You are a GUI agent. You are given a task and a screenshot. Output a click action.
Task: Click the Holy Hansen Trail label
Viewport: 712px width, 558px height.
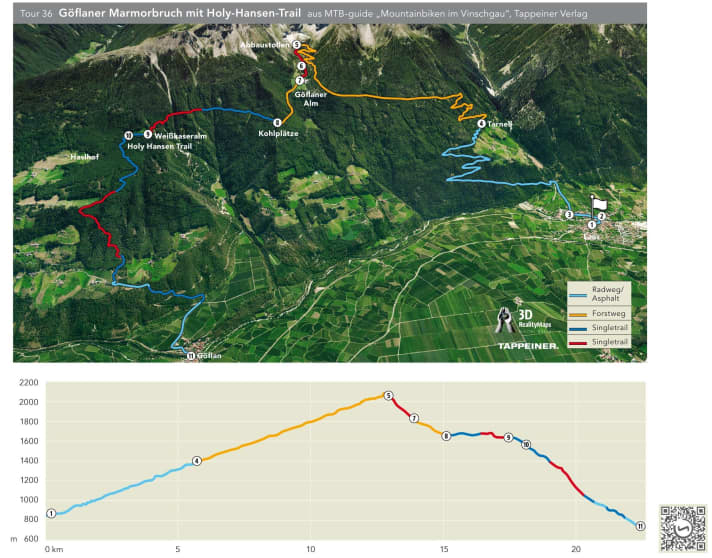[159, 147]
